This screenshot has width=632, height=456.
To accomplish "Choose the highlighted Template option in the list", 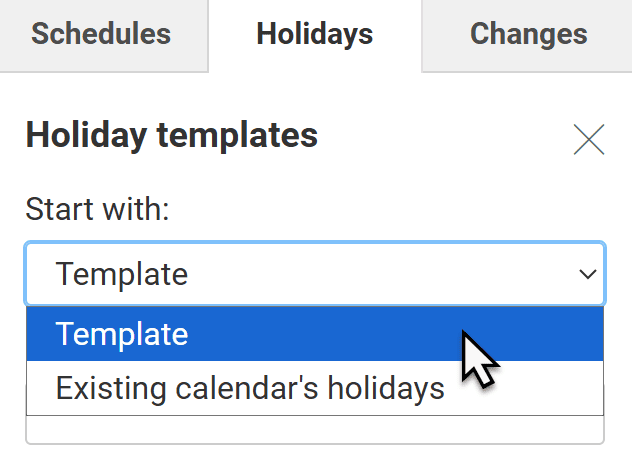I will pyautogui.click(x=122, y=334).
